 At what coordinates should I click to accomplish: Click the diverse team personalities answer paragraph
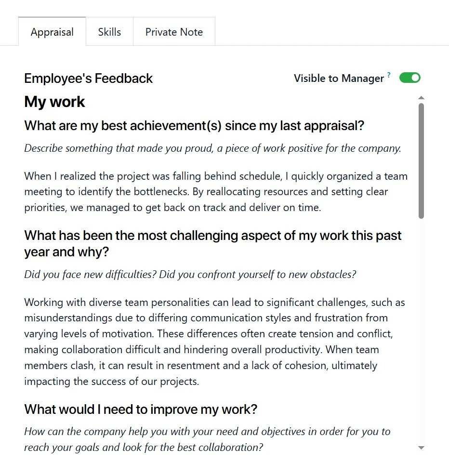point(214,342)
